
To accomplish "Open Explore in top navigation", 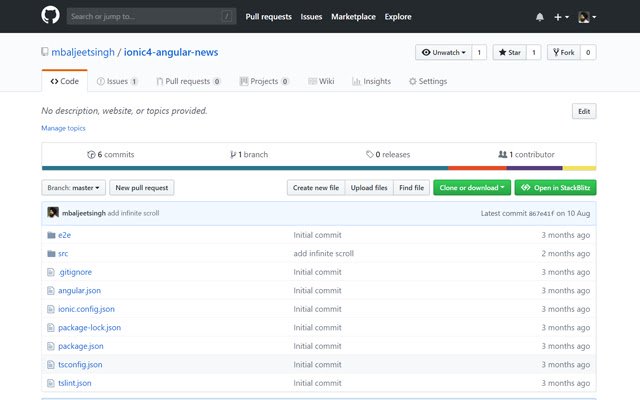I will [x=398, y=17].
